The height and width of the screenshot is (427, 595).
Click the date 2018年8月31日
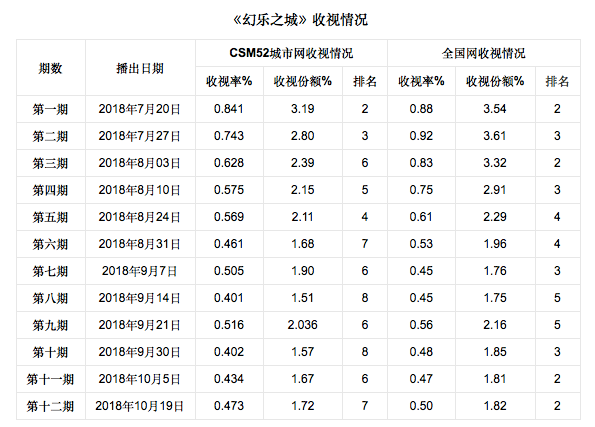click(140, 244)
